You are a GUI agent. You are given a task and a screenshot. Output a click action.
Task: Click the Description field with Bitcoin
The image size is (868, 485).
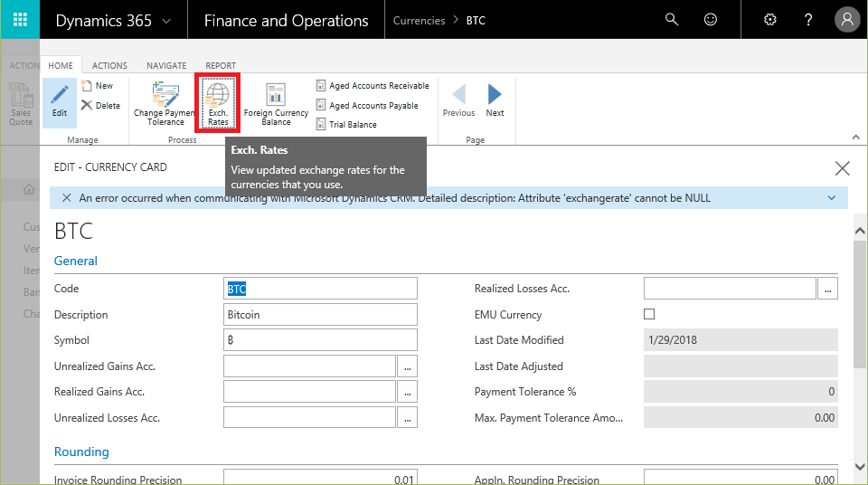320,314
